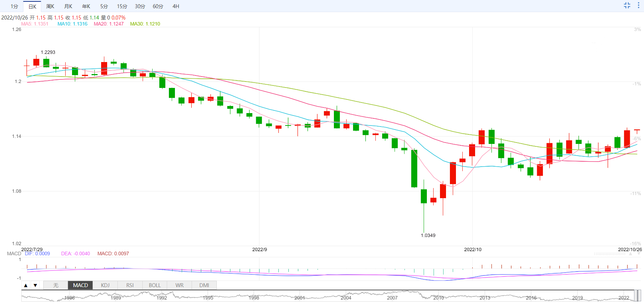Click the DEA: -0.0040 value label
Screen dimensions: 644x307
click(76, 253)
